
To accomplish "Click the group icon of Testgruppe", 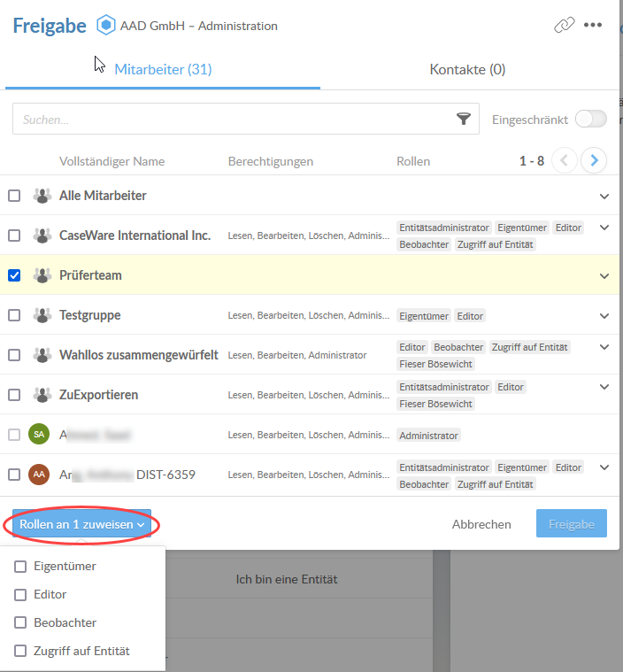I will pyautogui.click(x=42, y=315).
